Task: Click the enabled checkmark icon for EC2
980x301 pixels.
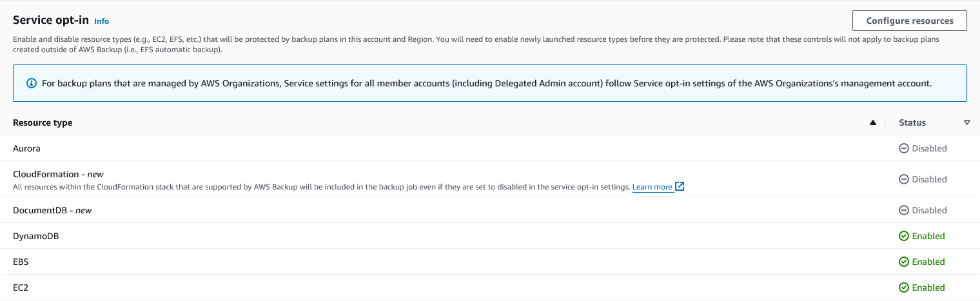Action: (x=904, y=287)
